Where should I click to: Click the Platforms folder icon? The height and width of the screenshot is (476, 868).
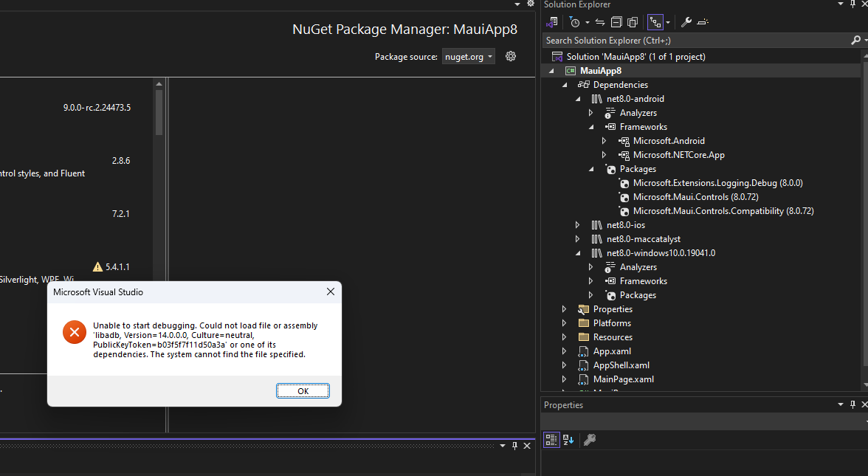(583, 322)
